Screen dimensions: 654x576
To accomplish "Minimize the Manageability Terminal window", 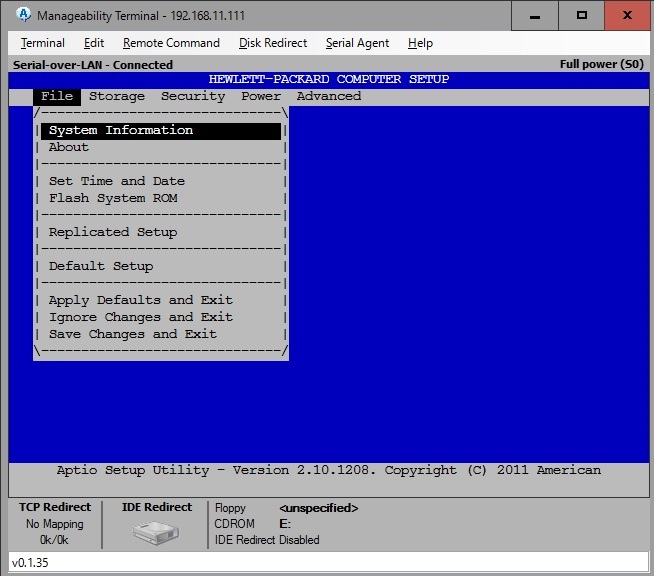I will 535,15.
